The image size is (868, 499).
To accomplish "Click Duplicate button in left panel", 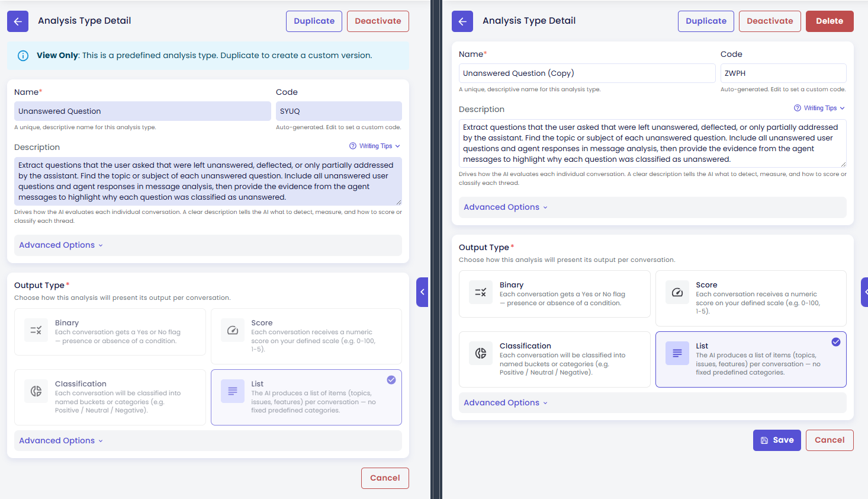I will tap(314, 21).
